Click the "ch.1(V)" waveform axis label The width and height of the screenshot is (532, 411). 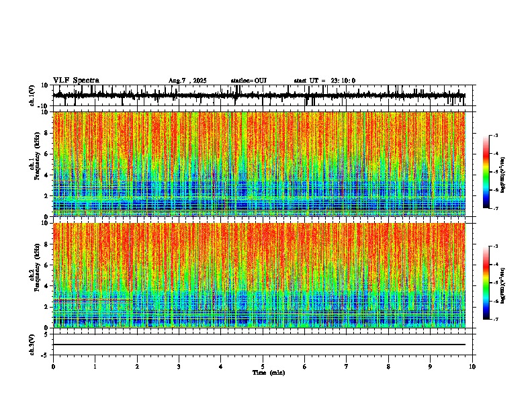(x=32, y=95)
